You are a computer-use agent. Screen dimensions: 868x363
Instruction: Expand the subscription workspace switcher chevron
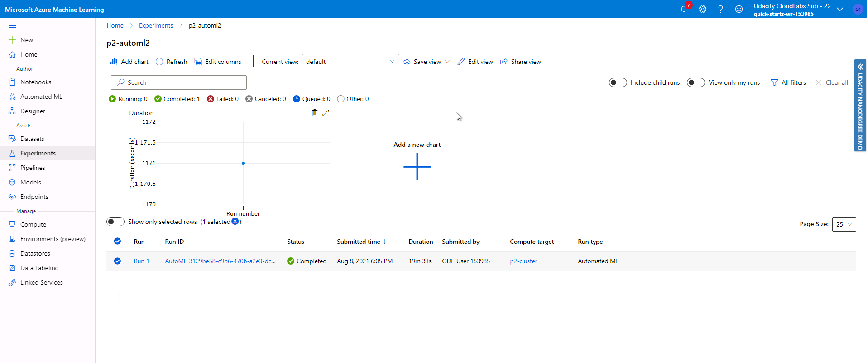pos(840,9)
